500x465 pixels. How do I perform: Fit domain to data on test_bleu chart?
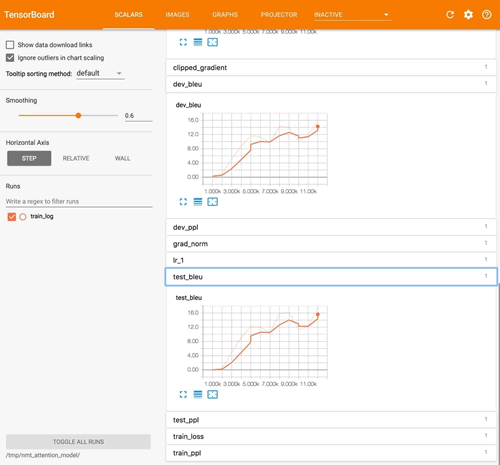pos(213,394)
